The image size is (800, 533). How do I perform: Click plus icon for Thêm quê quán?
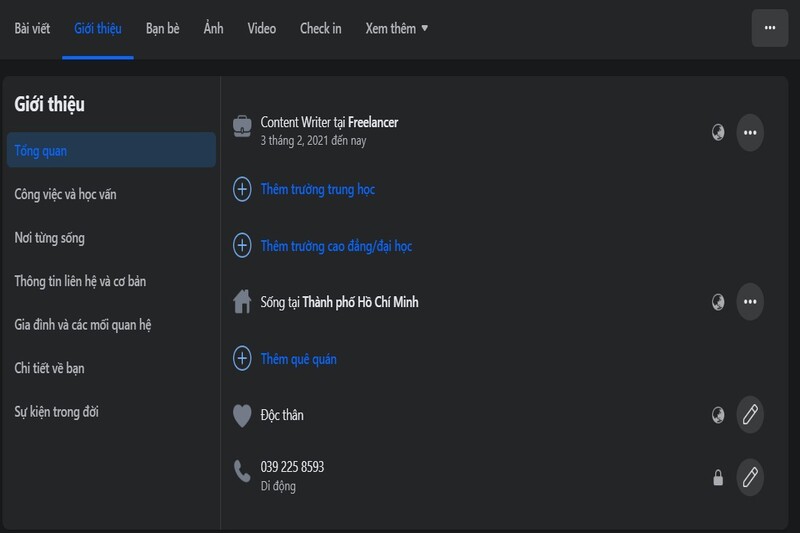242,359
